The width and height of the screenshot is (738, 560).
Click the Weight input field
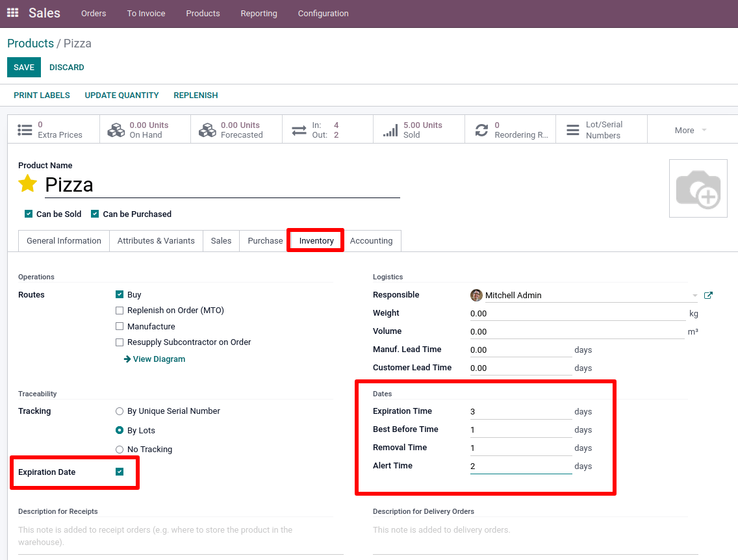click(x=578, y=313)
